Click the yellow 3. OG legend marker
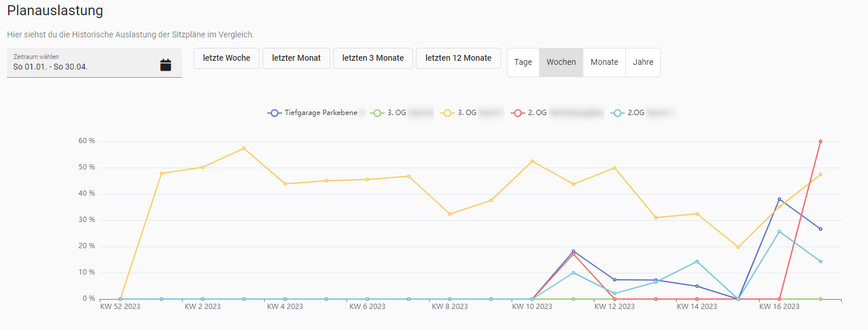The image size is (868, 330). 447,113
